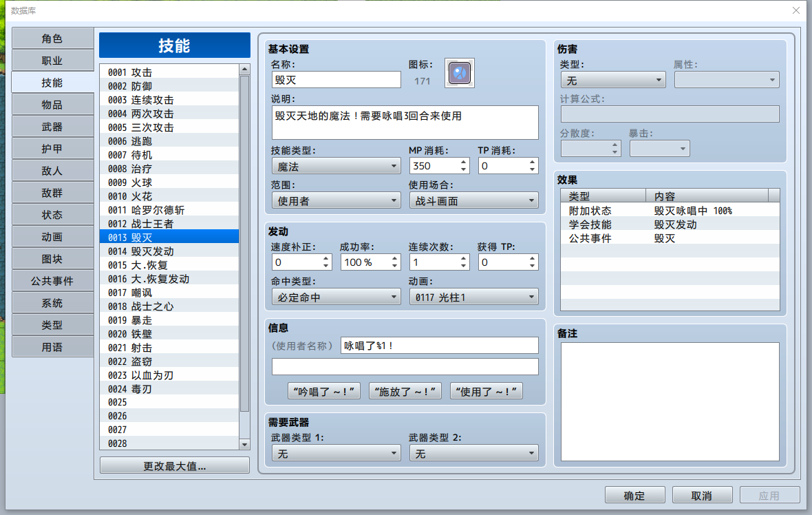Switch to the 用语 tab
The image size is (812, 515).
pyautogui.click(x=52, y=346)
